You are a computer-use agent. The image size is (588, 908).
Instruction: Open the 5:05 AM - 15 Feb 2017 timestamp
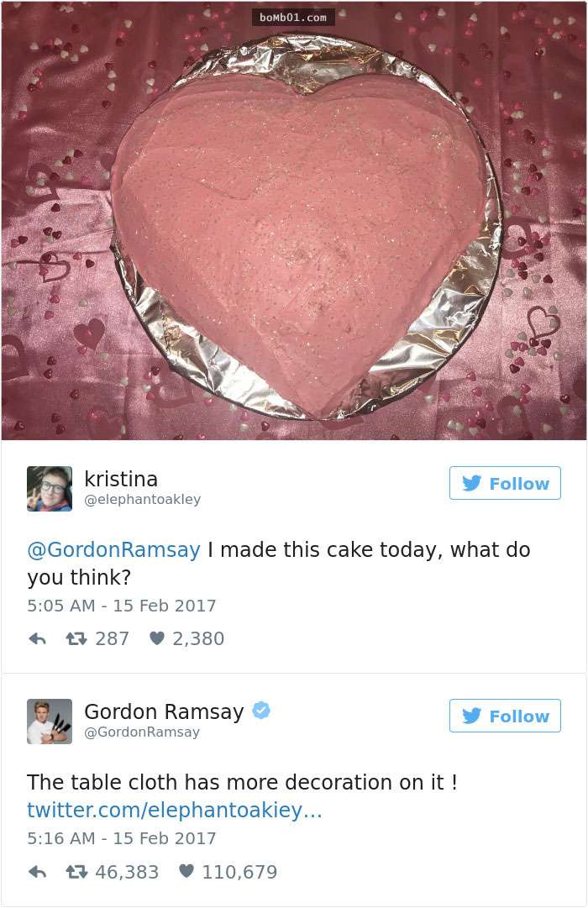click(122, 606)
